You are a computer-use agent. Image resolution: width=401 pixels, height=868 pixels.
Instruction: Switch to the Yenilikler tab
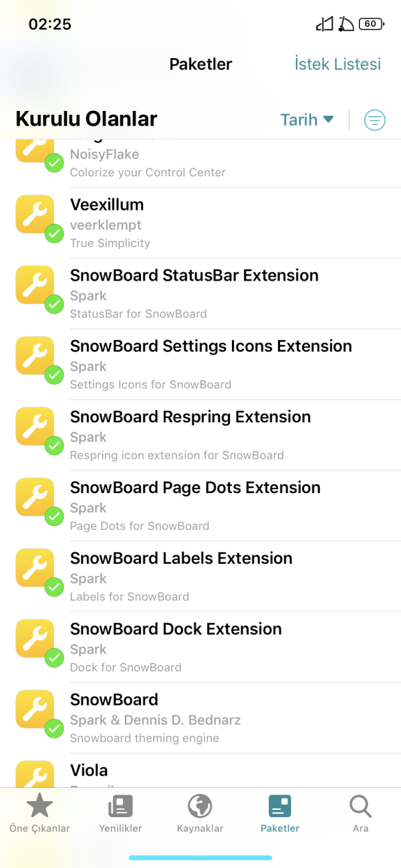click(120, 814)
